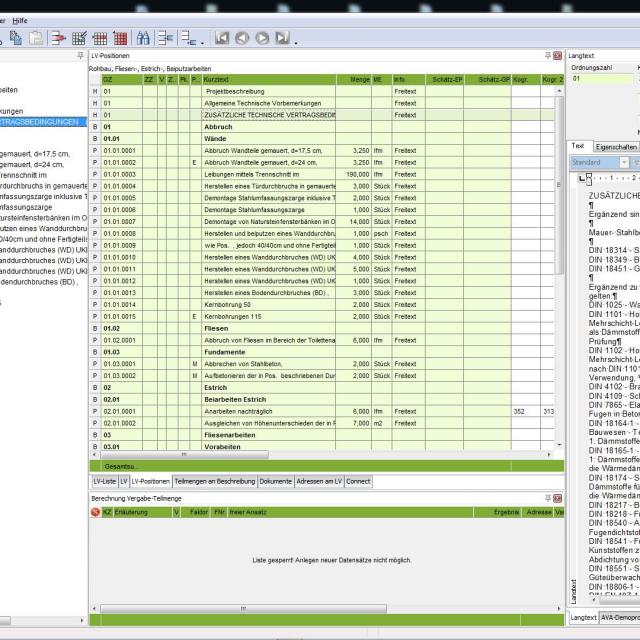
Task: Switch to the Eigenschaften tab
Action: pos(617,146)
